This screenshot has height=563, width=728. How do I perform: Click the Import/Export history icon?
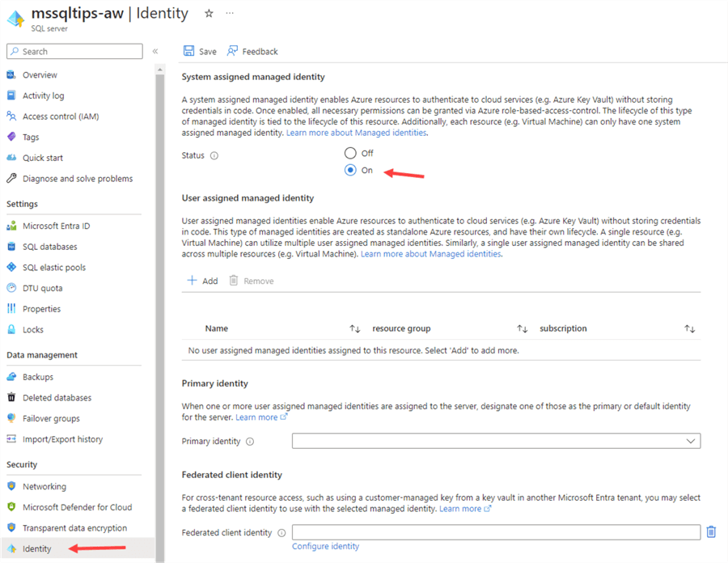(x=11, y=439)
